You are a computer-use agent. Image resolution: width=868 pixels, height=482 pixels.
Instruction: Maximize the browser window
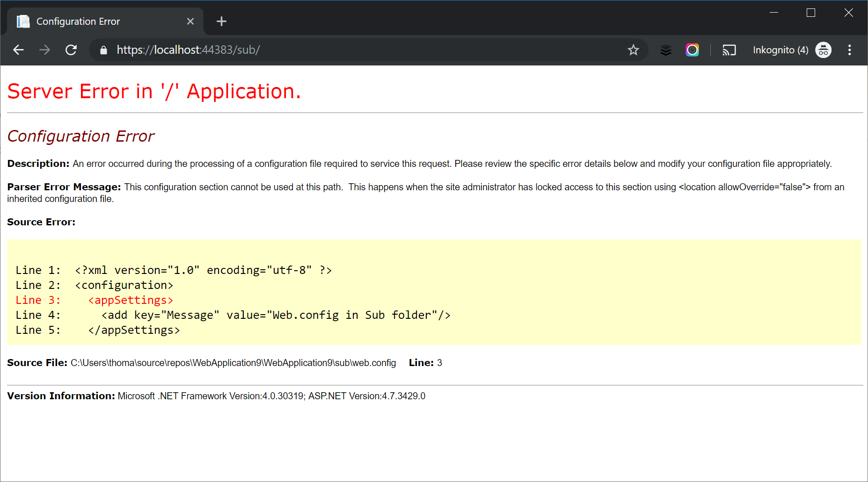click(x=811, y=13)
